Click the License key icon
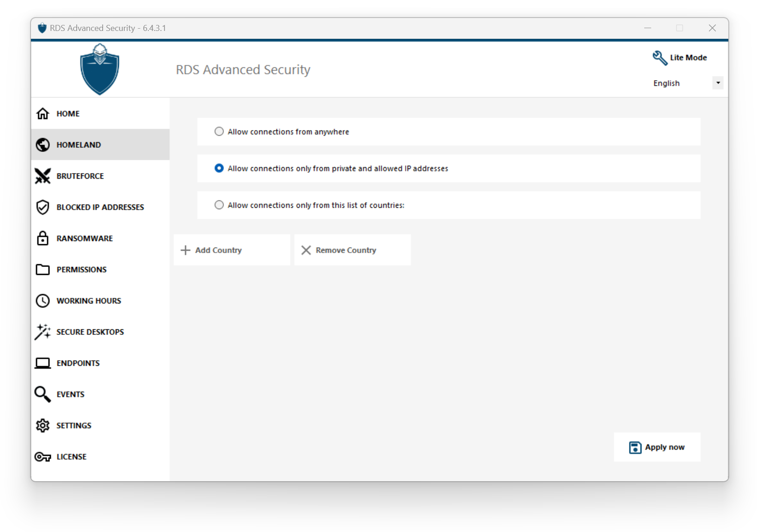Viewport: 757px width, 532px height. point(43,457)
